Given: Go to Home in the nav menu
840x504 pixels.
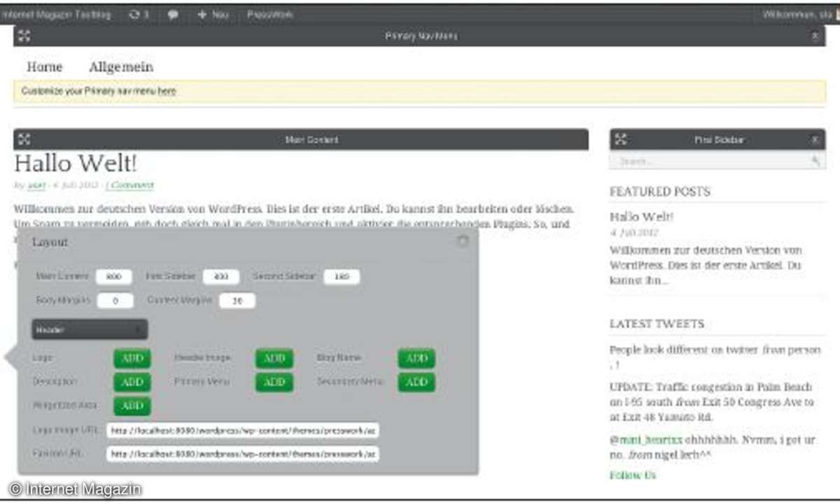Looking at the screenshot, I should (x=45, y=67).
